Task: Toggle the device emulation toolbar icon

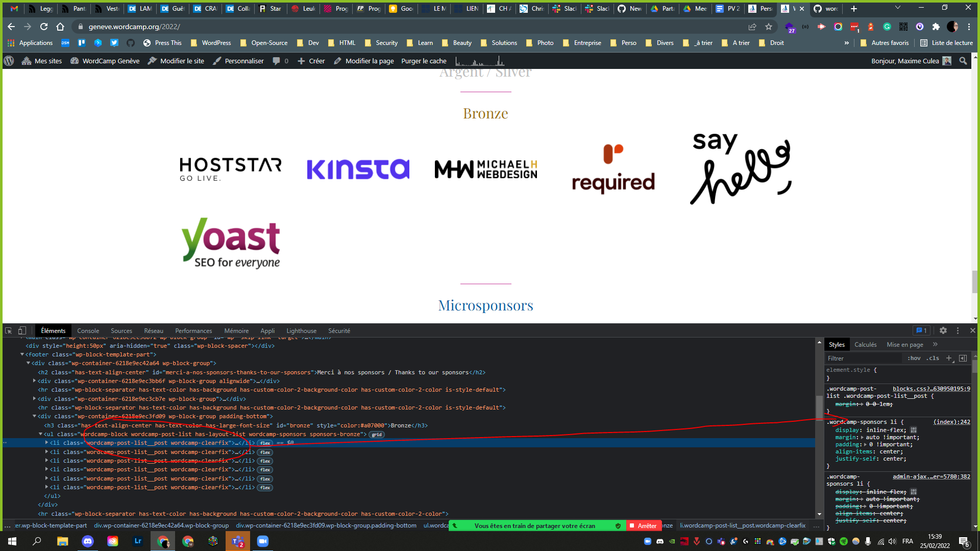Action: (21, 330)
